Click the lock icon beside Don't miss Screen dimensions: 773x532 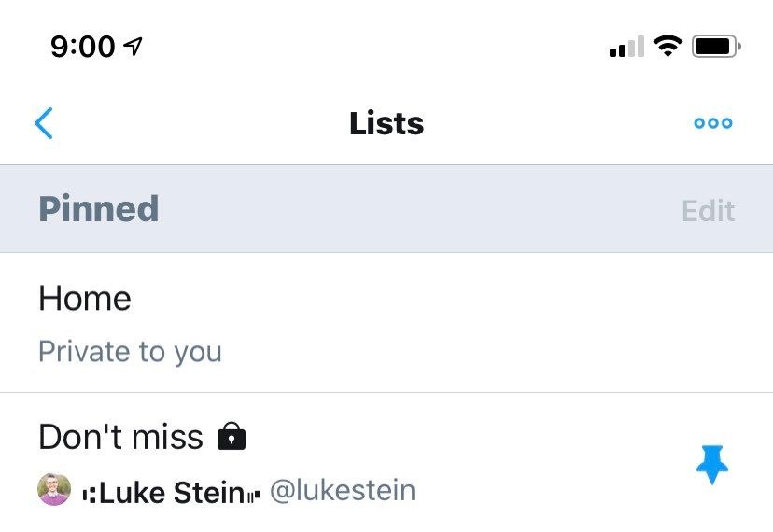(x=231, y=436)
